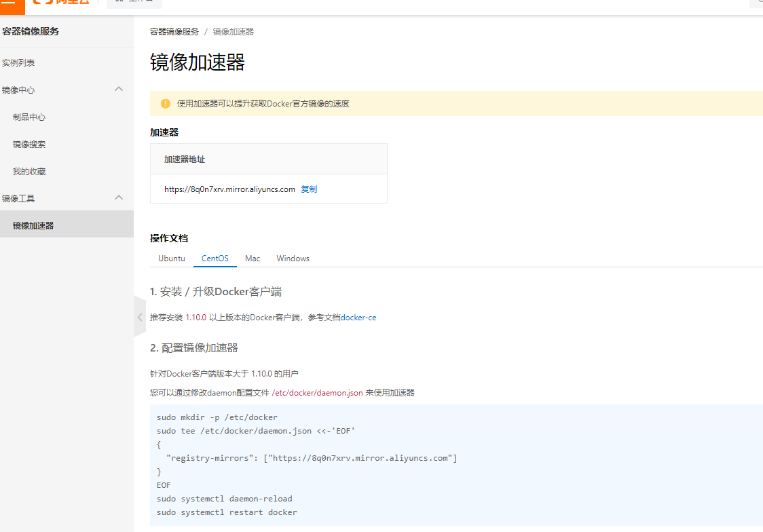The image size is (763, 532).
Task: Collapse the 镜像中心 sidebar section
Action: click(119, 89)
